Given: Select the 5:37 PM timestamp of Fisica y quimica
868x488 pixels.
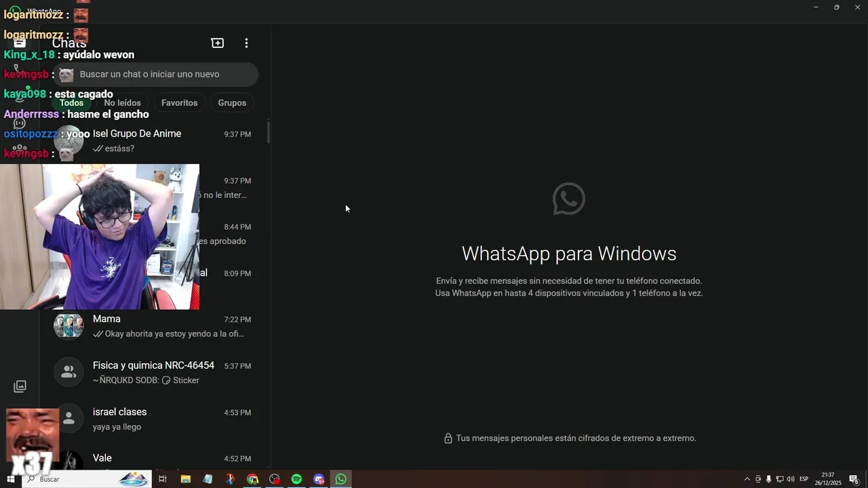Looking at the screenshot, I should click(x=237, y=366).
